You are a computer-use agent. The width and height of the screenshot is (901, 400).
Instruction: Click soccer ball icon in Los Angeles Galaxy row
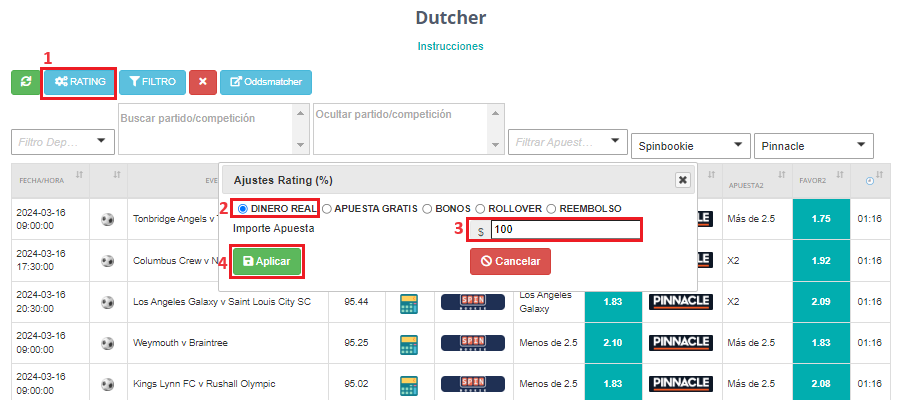107,302
